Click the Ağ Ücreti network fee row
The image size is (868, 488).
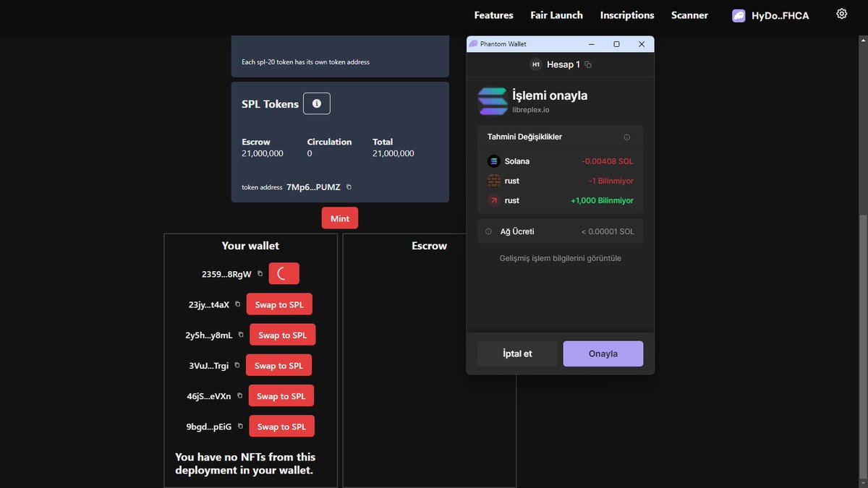(561, 231)
